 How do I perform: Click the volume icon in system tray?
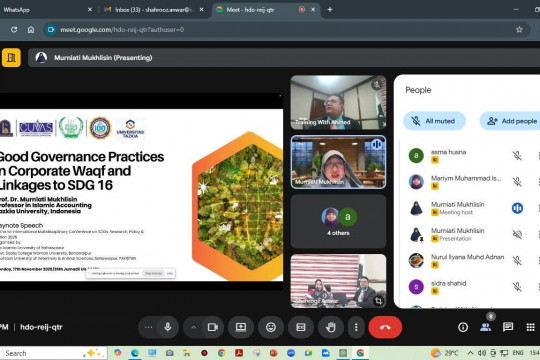(x=481, y=353)
